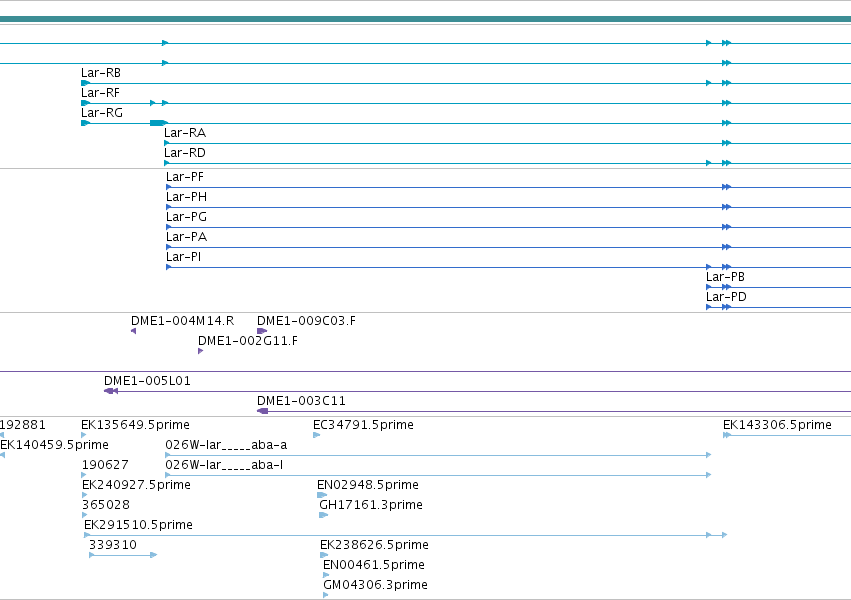This screenshot has width=851, height=600.
Task: Select the Lar-RG transcript label
Action: 102,113
